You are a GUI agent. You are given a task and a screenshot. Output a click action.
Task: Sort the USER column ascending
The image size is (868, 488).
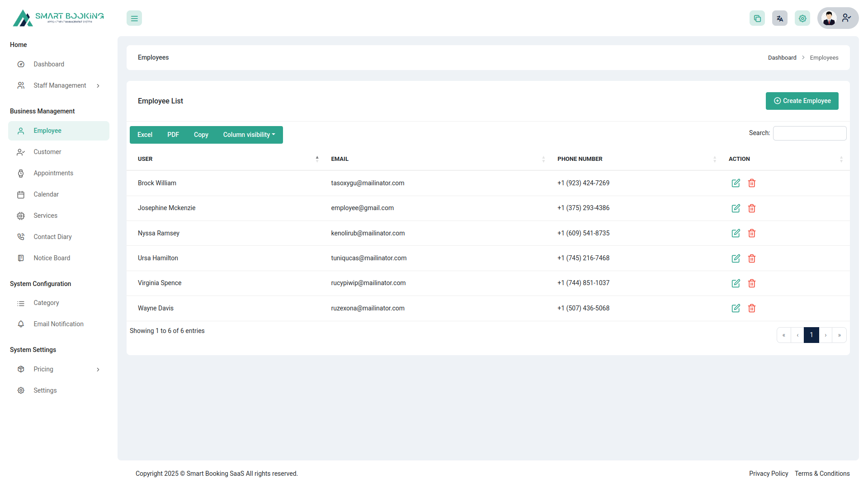(x=317, y=159)
